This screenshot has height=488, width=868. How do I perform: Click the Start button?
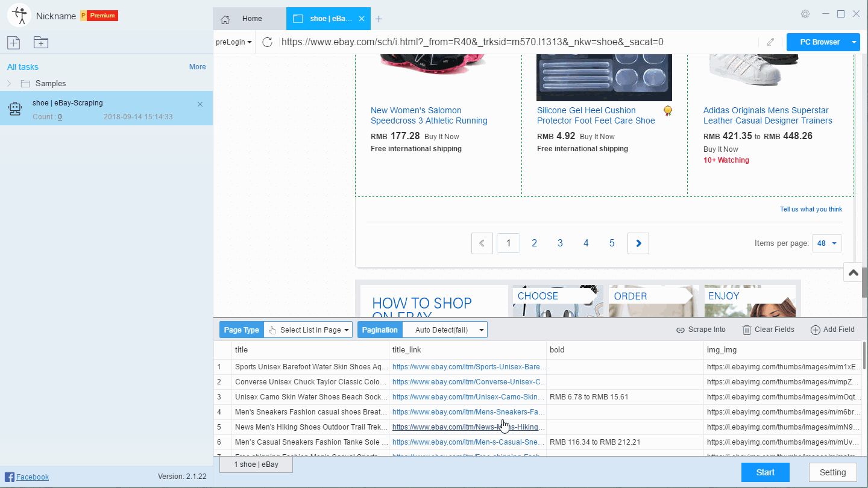click(766, 472)
